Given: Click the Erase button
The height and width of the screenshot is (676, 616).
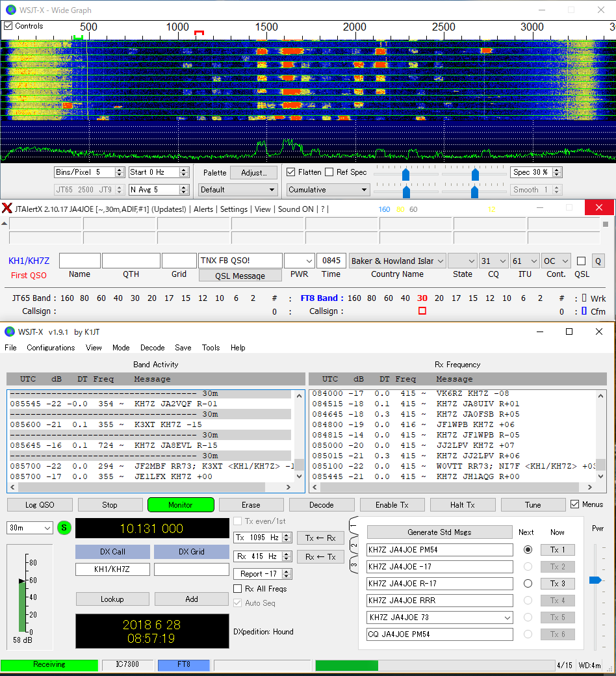Looking at the screenshot, I should [251, 505].
